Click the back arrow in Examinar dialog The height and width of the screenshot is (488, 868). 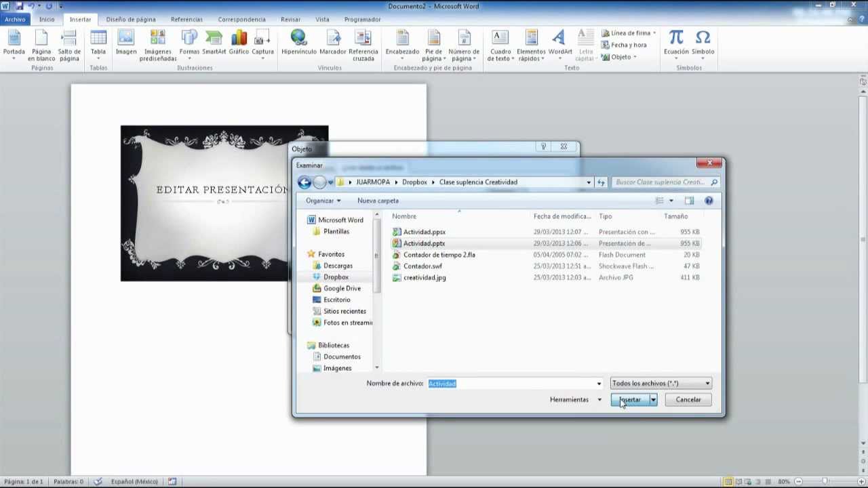304,182
